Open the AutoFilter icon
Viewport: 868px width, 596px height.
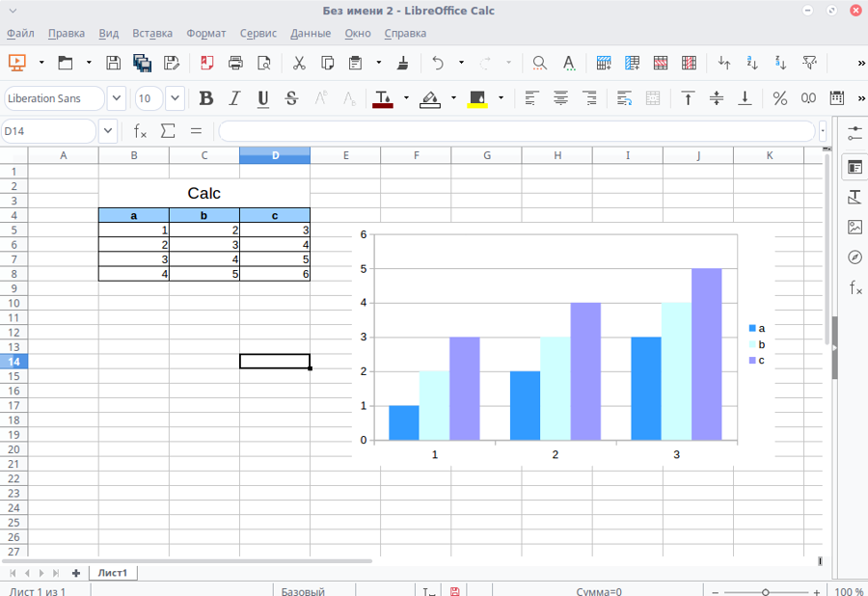tap(808, 63)
